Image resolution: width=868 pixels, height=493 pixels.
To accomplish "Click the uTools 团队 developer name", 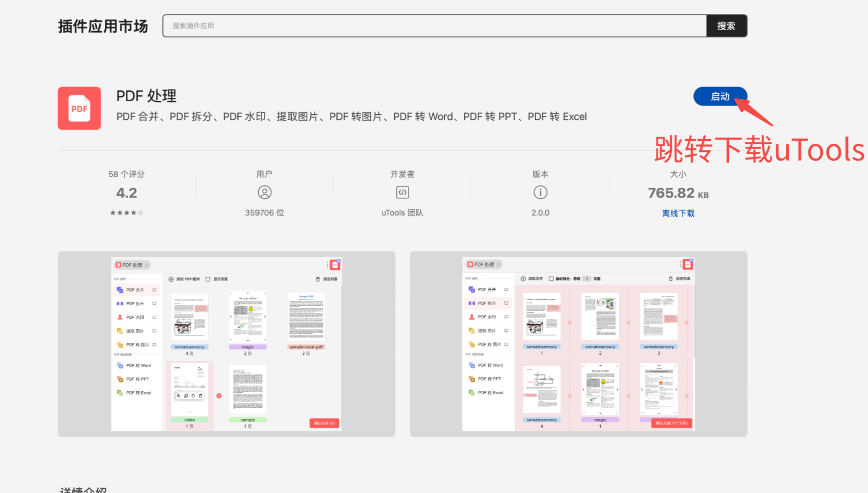I will [x=403, y=213].
